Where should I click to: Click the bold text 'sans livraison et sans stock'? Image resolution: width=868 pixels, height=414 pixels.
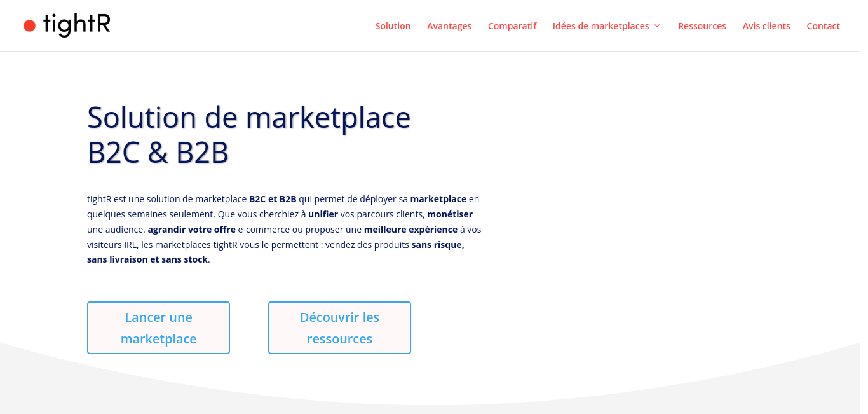click(x=147, y=259)
